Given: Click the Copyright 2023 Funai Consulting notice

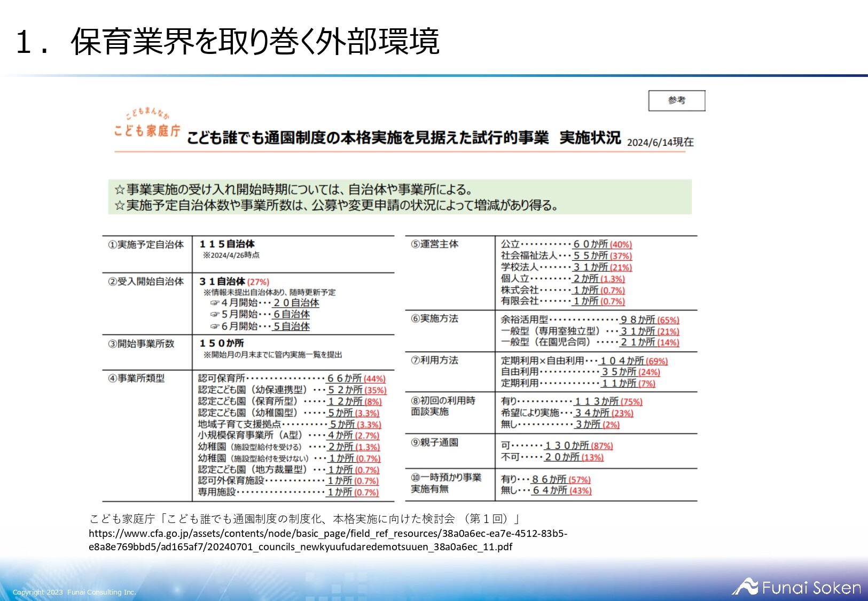Looking at the screenshot, I should [74, 592].
